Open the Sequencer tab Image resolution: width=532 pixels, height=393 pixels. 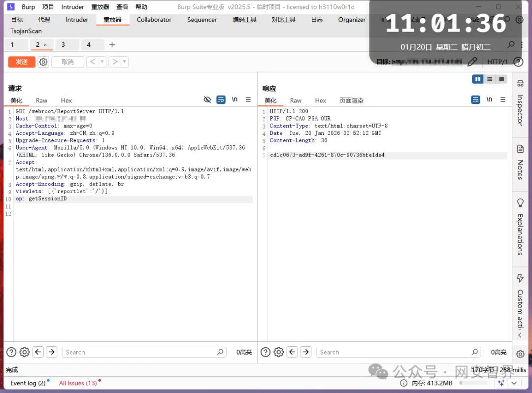(x=202, y=20)
